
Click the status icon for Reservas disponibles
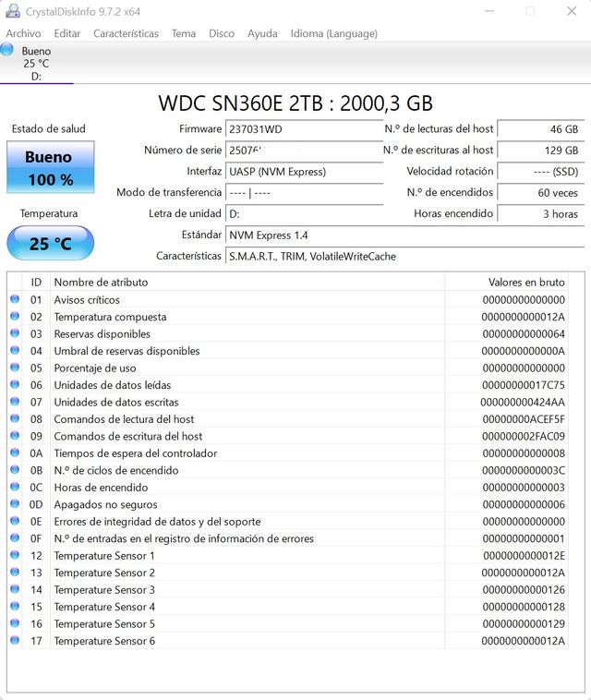[x=15, y=333]
